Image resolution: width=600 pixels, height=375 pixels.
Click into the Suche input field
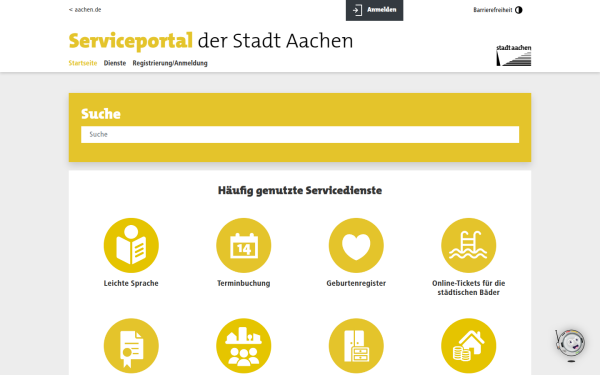tap(300, 134)
